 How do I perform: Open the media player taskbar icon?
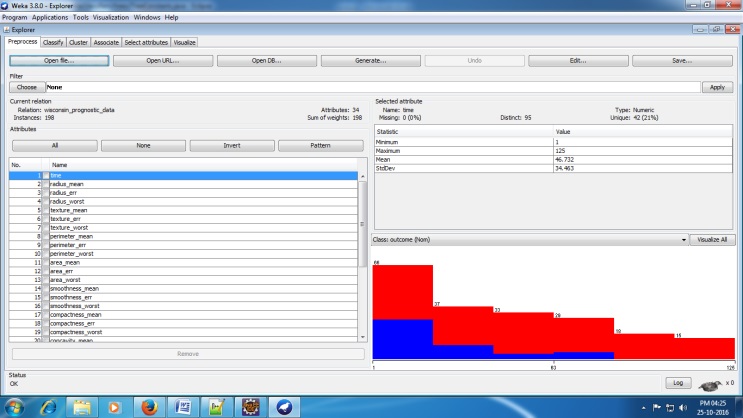point(115,407)
